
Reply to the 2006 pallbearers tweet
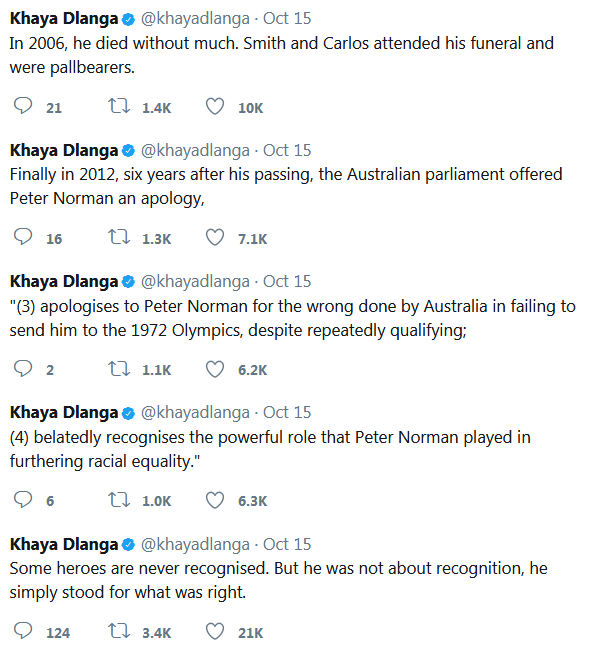pos(23,106)
